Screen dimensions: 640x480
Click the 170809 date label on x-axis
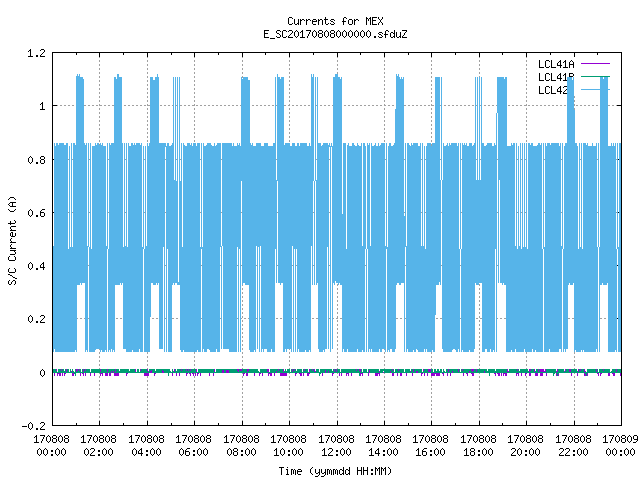pyautogui.click(x=620, y=440)
